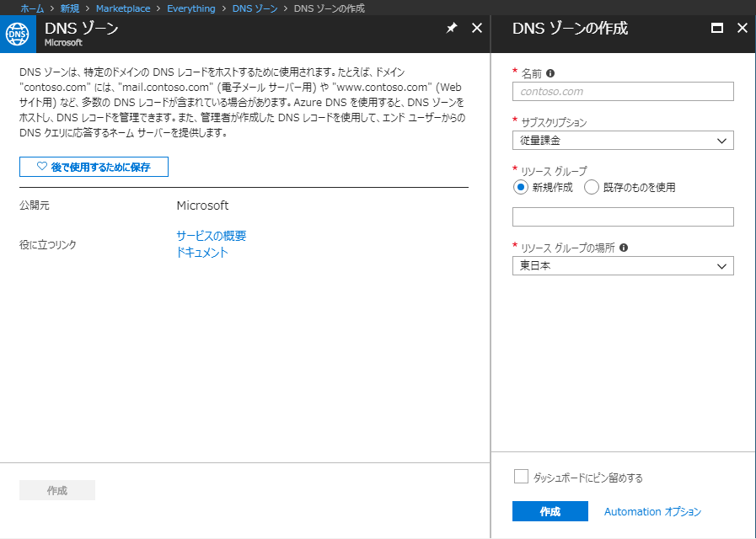This screenshot has height=539, width=756.
Task: Click the greyed-out 作成 button in left blade
Action: click(x=57, y=490)
